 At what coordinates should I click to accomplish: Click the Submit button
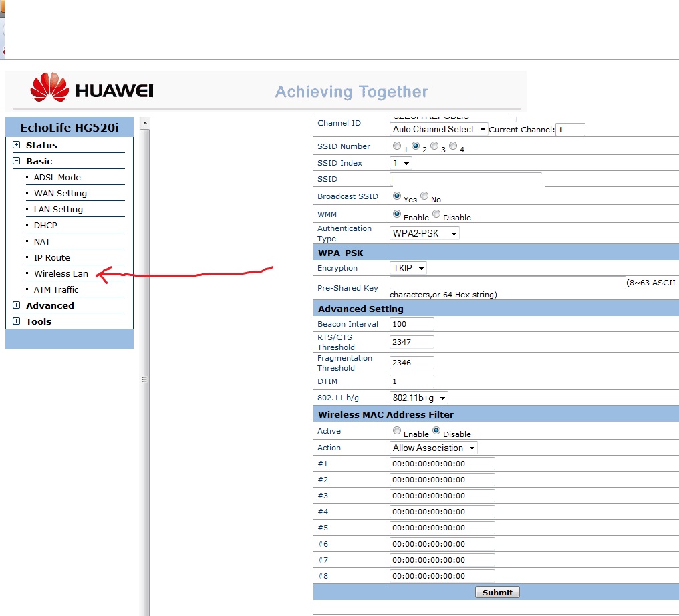pos(497,592)
